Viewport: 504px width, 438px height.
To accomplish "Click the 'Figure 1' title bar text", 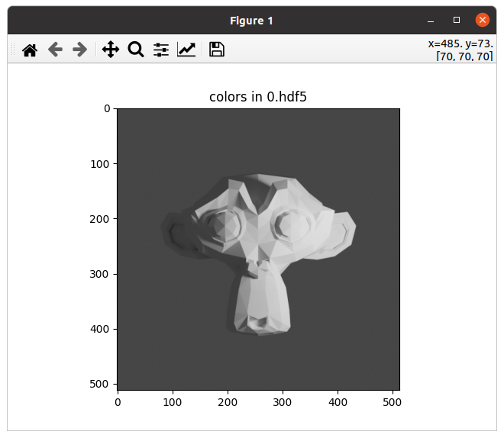I will [x=251, y=21].
